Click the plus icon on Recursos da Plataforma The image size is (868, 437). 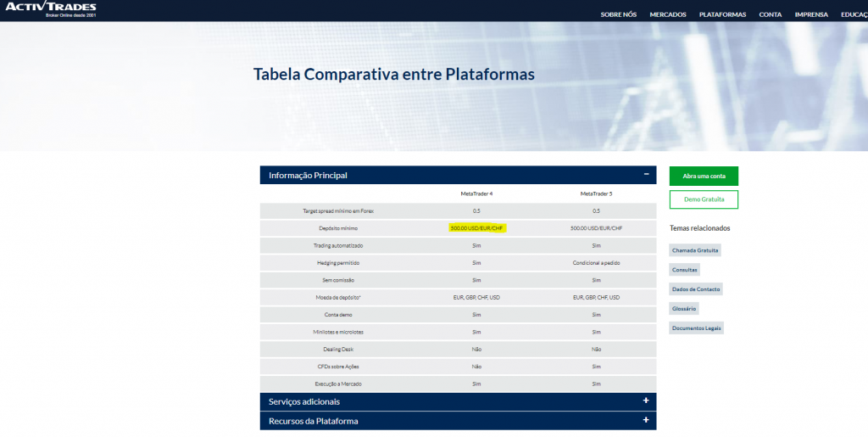(x=645, y=420)
